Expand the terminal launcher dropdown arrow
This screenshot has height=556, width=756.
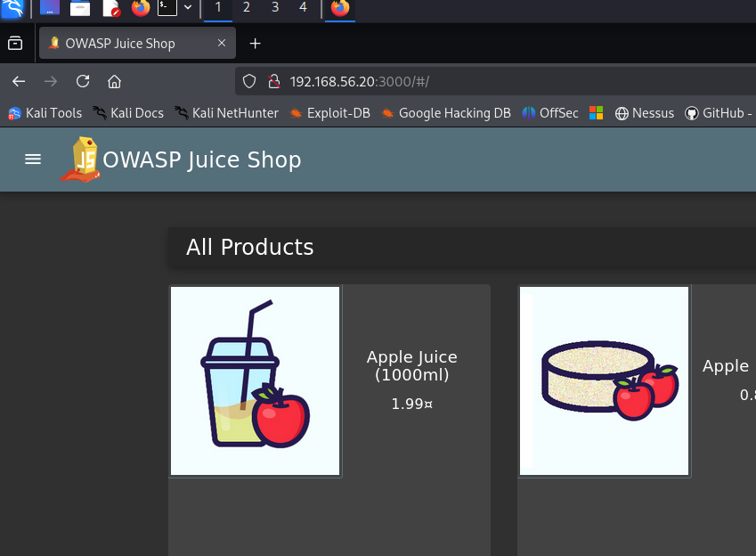[x=188, y=7]
